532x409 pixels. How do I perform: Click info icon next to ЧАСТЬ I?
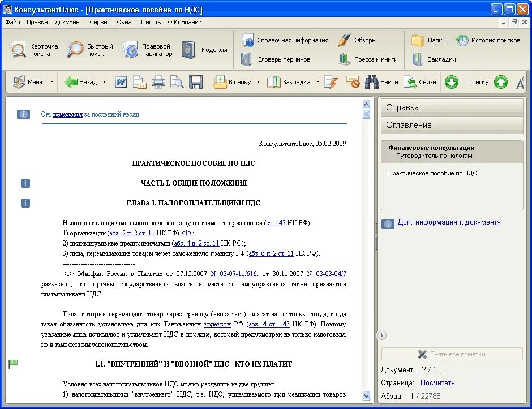[25, 183]
